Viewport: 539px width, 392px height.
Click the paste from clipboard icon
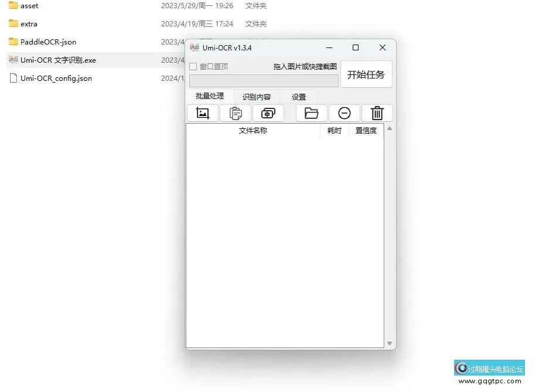pyautogui.click(x=236, y=113)
